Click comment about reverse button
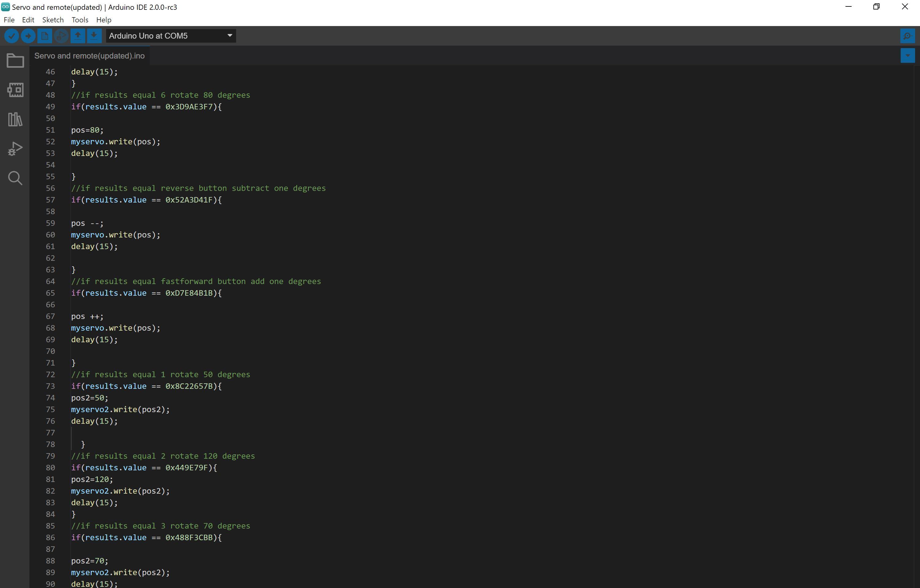 [x=198, y=188]
